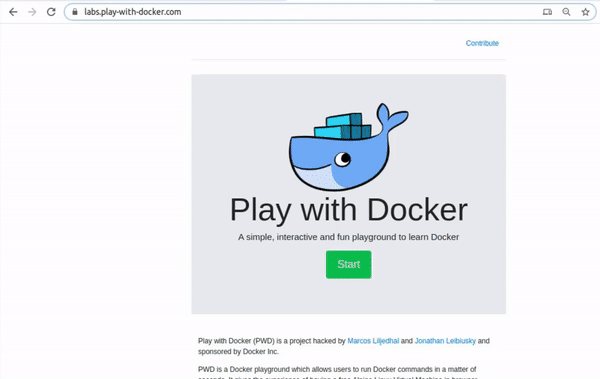Click the Docker whale logo
The height and width of the screenshot is (379, 600).
(348, 147)
